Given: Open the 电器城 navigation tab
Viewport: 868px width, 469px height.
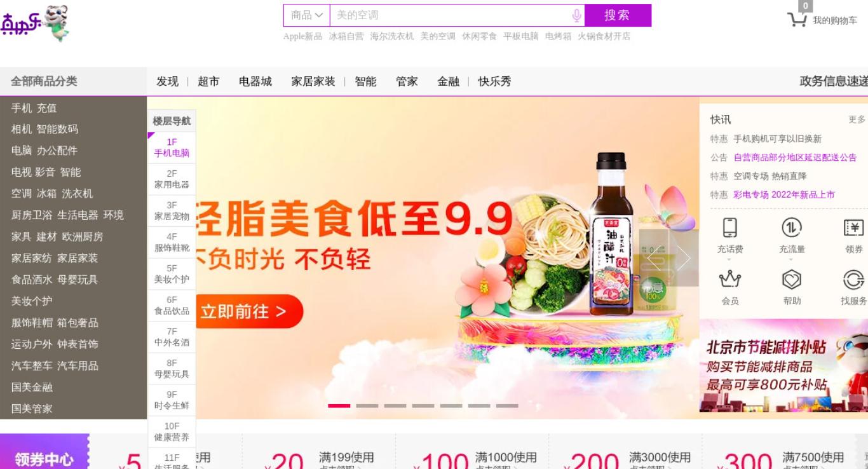Looking at the screenshot, I should (255, 81).
